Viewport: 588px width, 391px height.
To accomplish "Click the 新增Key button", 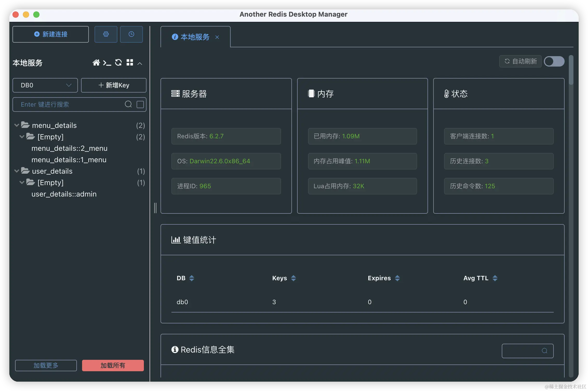I will point(114,85).
